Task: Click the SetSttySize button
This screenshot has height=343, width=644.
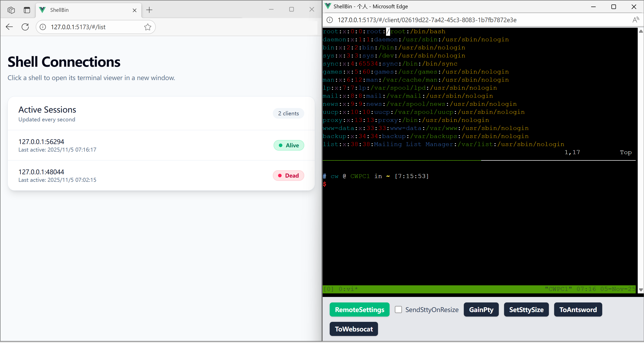Action: [526, 310]
